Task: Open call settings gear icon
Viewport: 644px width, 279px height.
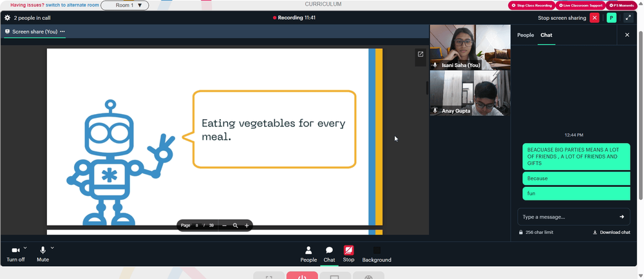Action: pyautogui.click(x=7, y=18)
